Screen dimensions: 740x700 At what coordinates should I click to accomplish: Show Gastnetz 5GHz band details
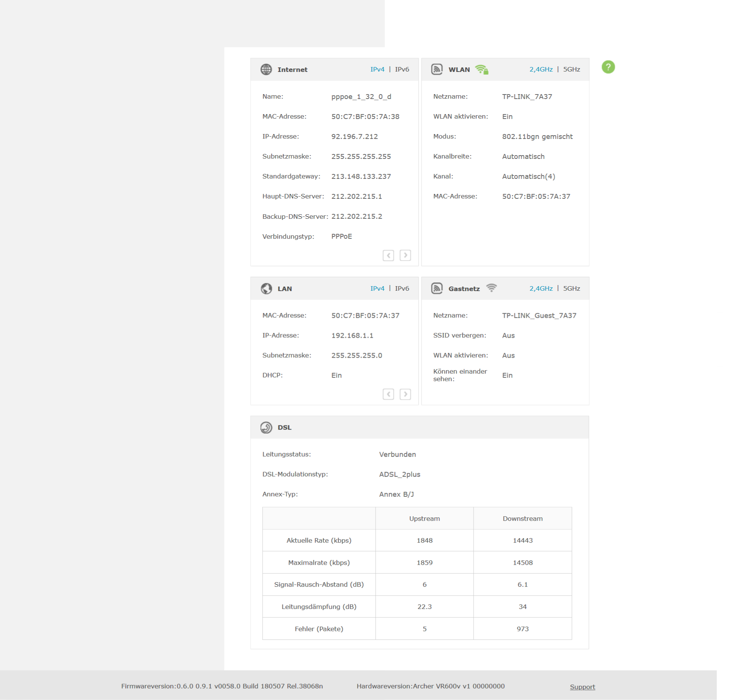(571, 288)
